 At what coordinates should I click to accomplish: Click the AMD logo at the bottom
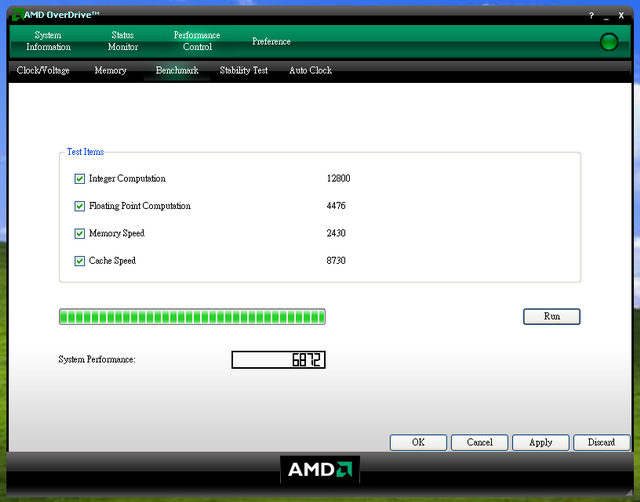[320, 469]
